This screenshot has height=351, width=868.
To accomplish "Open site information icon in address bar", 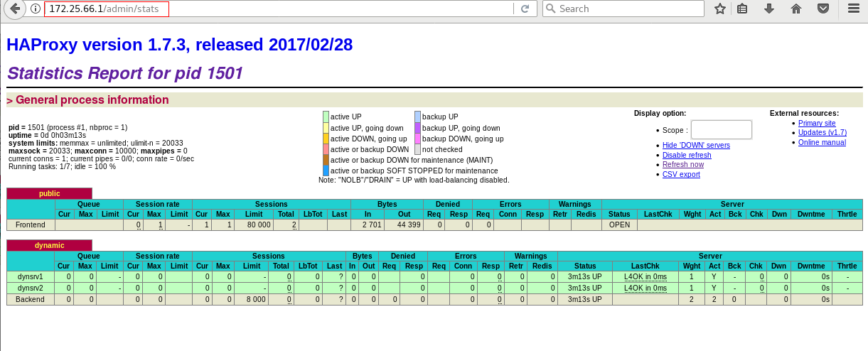I will (x=35, y=9).
